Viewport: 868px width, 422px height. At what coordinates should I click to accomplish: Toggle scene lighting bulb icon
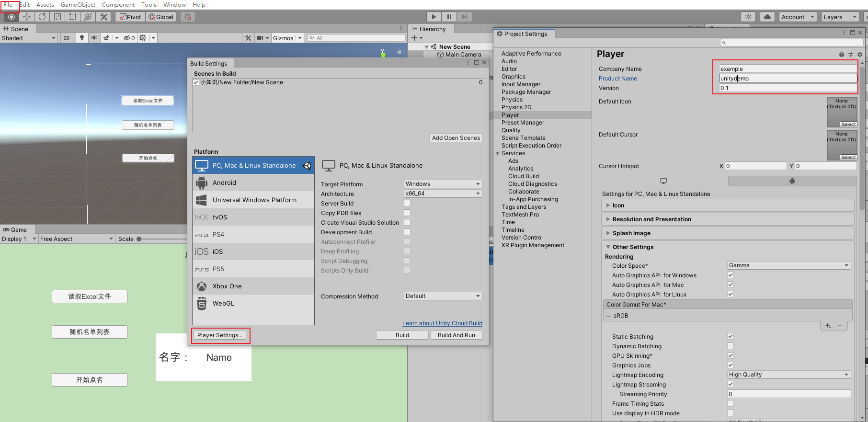tap(82, 38)
